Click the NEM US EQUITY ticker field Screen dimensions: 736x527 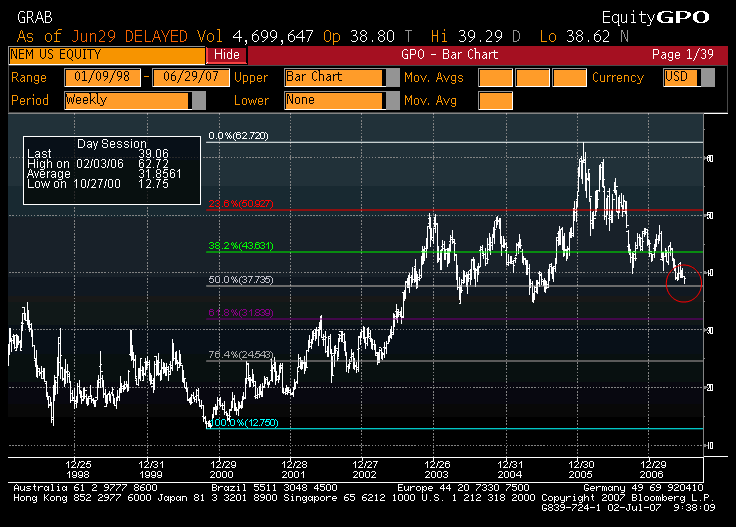tap(107, 55)
